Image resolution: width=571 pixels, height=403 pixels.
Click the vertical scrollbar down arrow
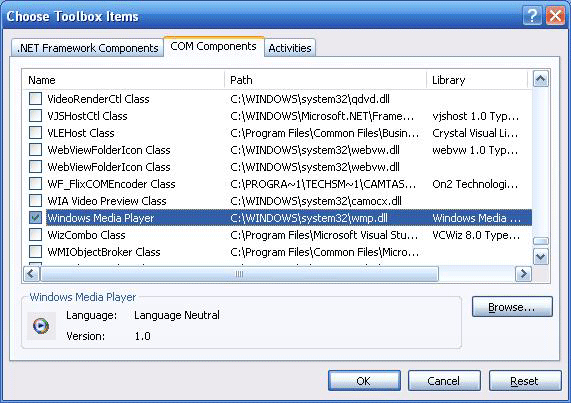541,257
